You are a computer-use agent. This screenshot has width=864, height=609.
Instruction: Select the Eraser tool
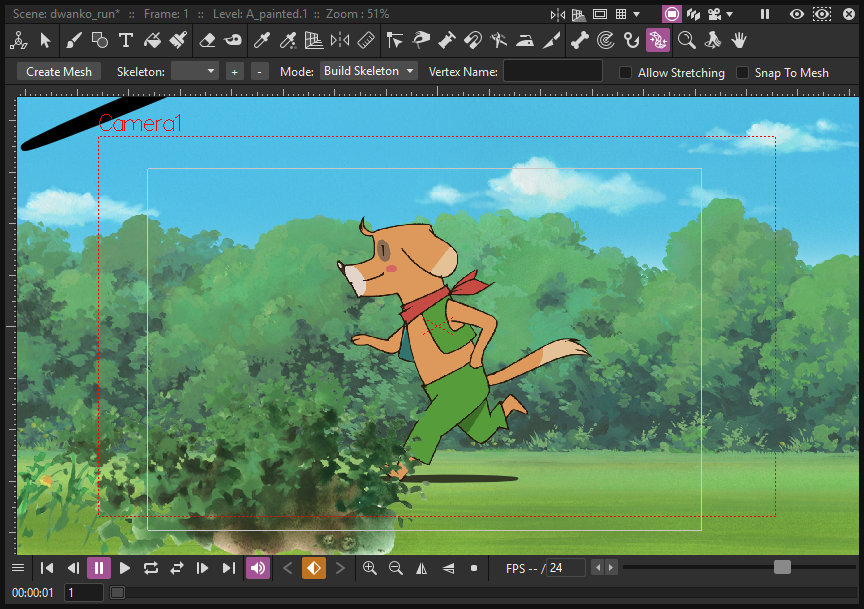pos(207,40)
